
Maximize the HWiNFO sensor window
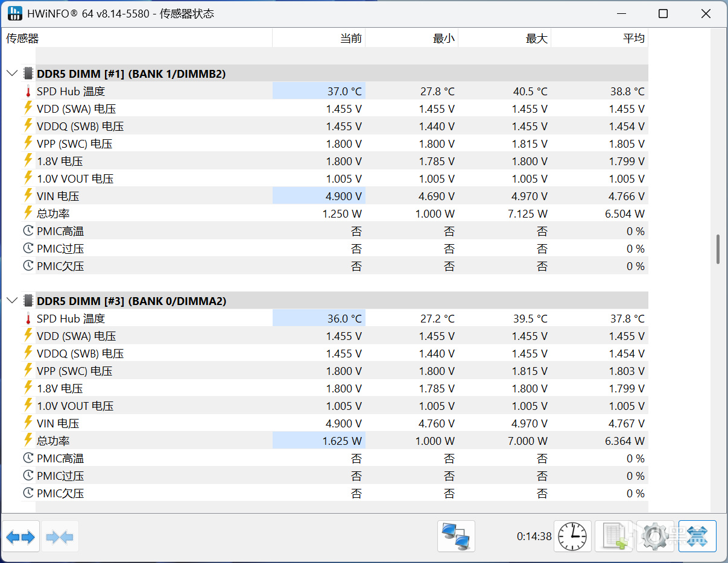click(663, 14)
